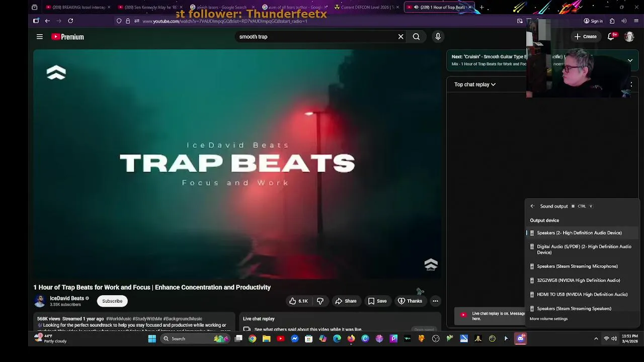
Task: Open a new browser tab
Action: click(481, 8)
